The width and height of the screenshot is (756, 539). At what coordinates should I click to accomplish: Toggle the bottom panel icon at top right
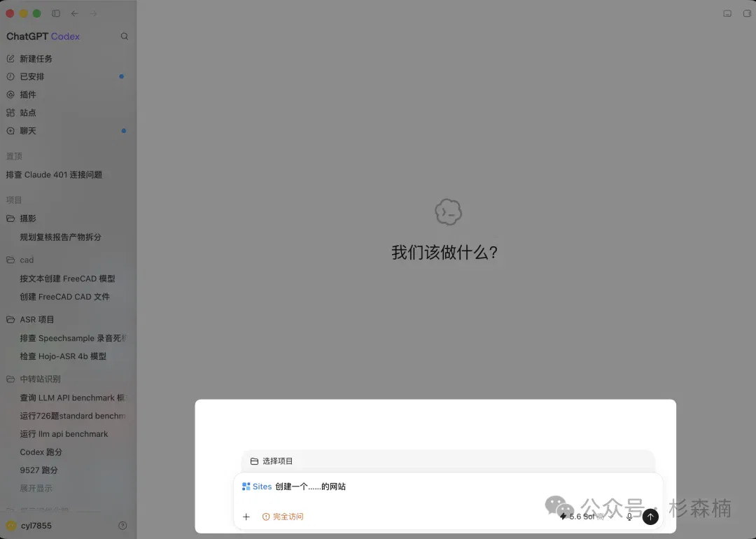(x=727, y=13)
